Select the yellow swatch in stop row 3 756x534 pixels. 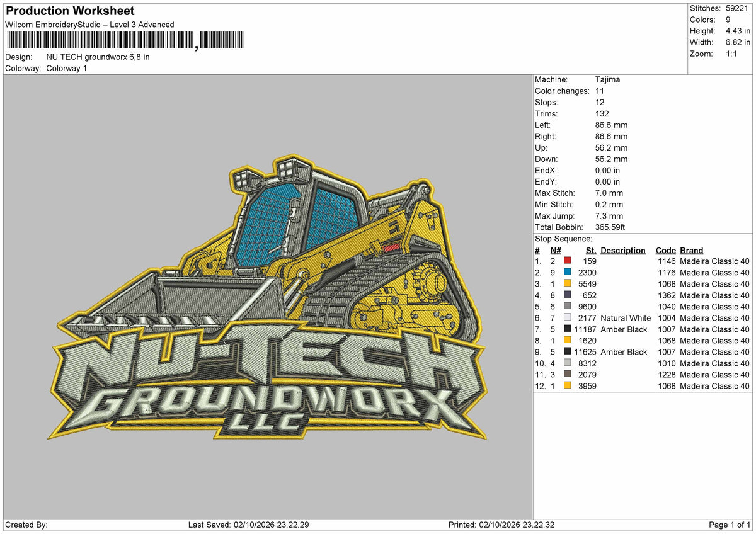tap(568, 284)
